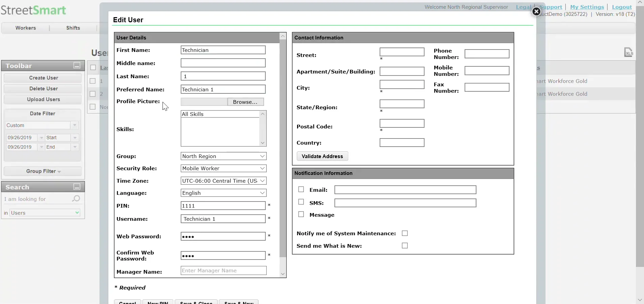Select the checkbox for user row 2
Screen dimensions: 644x304
pos(93,94)
